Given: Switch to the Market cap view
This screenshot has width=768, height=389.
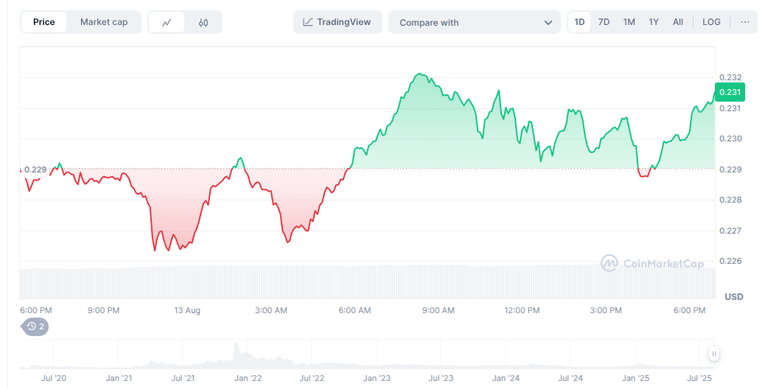Looking at the screenshot, I should [x=104, y=22].
